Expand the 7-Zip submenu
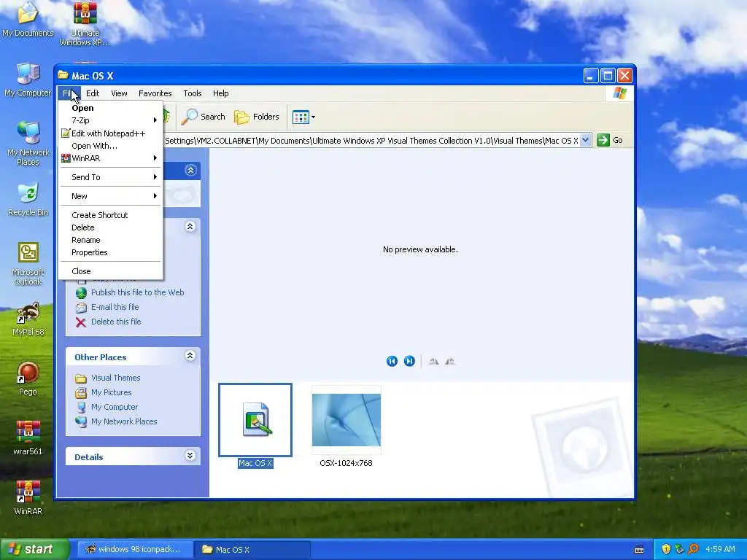 pyautogui.click(x=111, y=120)
